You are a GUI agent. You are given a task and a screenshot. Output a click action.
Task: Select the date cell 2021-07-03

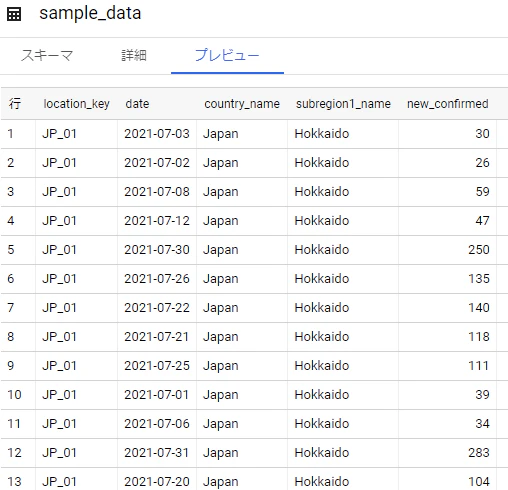tap(157, 134)
